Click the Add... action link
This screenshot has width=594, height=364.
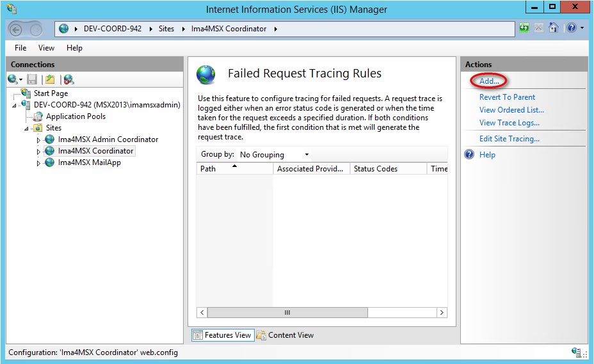pyautogui.click(x=489, y=81)
